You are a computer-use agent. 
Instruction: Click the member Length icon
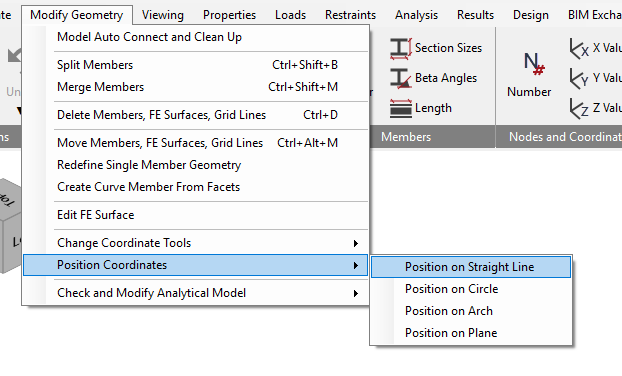tap(401, 108)
